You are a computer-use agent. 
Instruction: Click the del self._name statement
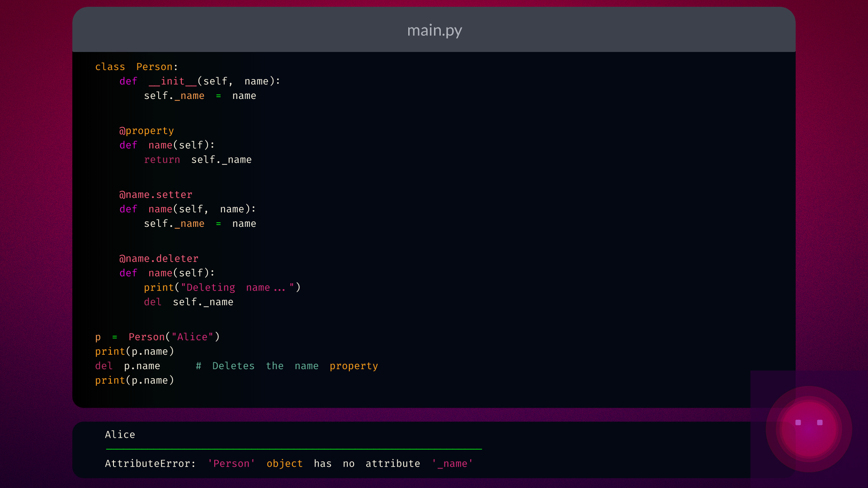pyautogui.click(x=189, y=302)
